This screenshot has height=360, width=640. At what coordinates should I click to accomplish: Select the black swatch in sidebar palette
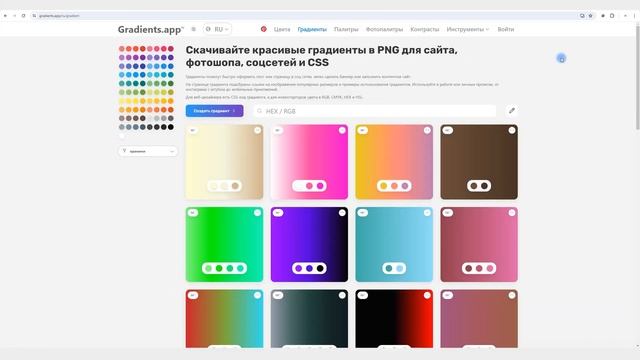pyautogui.click(x=171, y=127)
